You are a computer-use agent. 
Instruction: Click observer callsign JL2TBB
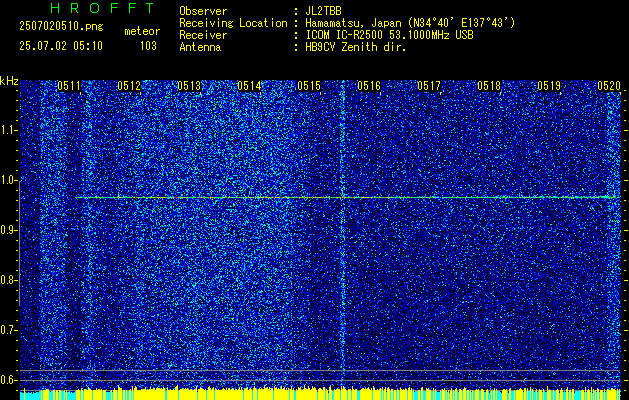tap(323, 11)
